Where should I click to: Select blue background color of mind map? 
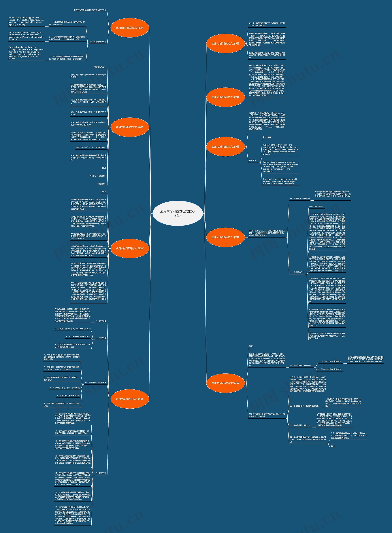pyautogui.click(x=196, y=267)
